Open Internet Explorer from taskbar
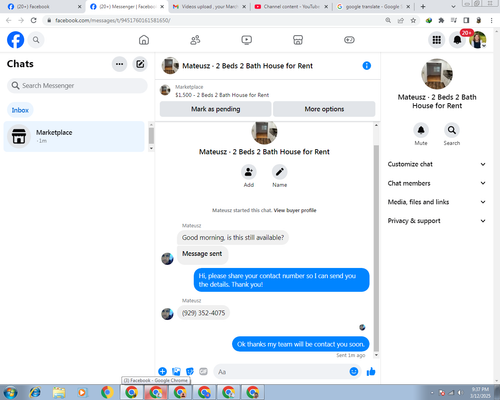500x400 pixels. pyautogui.click(x=35, y=392)
